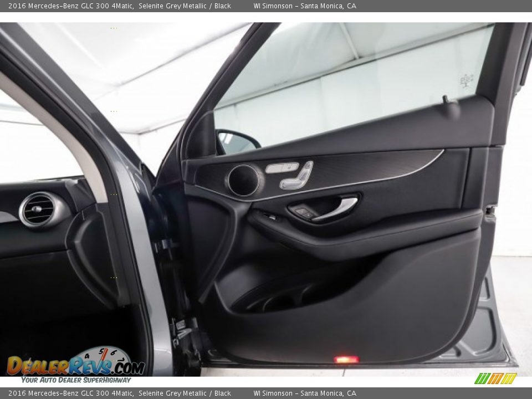The width and height of the screenshot is (532, 399).
Task: Toggle the door lock pin on sill
Action: [x=446, y=101]
